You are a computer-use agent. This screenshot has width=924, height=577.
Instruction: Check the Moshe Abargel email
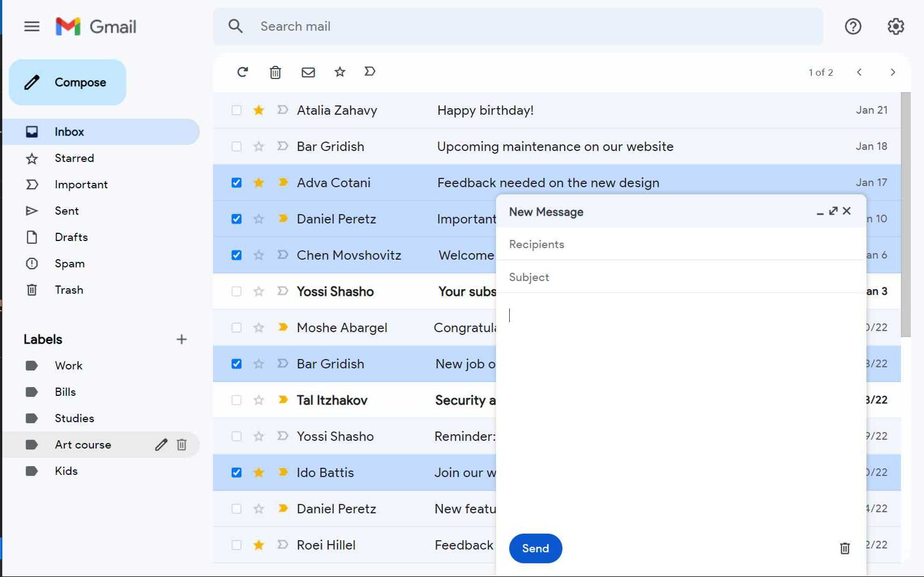coord(236,328)
